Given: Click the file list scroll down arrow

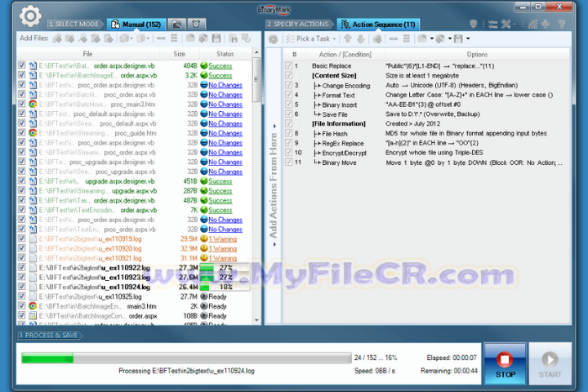Looking at the screenshot, I should [x=257, y=320].
